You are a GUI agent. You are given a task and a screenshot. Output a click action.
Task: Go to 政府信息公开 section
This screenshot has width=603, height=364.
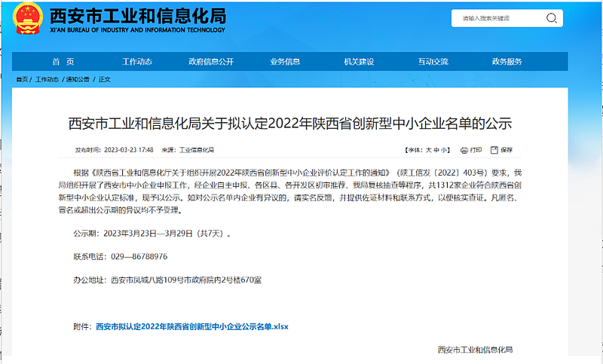211,62
